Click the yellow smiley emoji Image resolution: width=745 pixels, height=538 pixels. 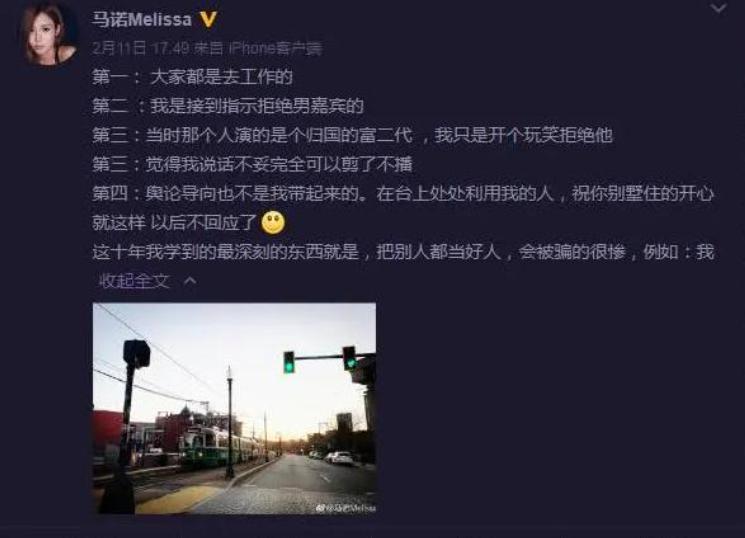[273, 222]
